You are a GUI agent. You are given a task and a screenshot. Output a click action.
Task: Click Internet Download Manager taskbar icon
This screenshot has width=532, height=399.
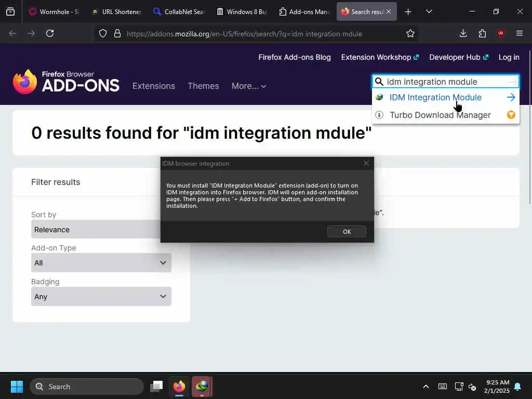click(x=202, y=387)
